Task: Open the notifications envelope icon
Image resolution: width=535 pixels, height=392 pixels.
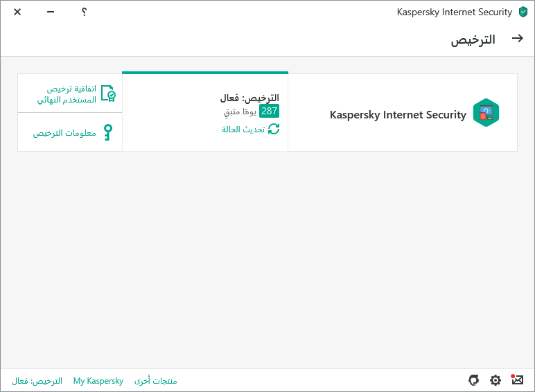Action: [x=517, y=380]
